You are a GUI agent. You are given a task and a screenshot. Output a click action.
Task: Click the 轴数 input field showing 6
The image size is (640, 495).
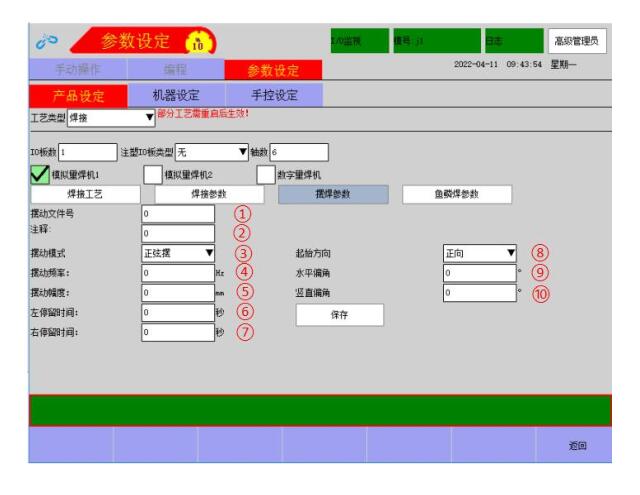(x=299, y=152)
